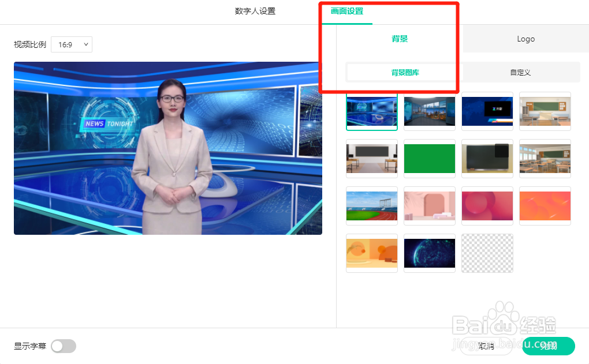
Task: Select the NEWS TONIGHT studio background thumbnail
Action: point(372,111)
